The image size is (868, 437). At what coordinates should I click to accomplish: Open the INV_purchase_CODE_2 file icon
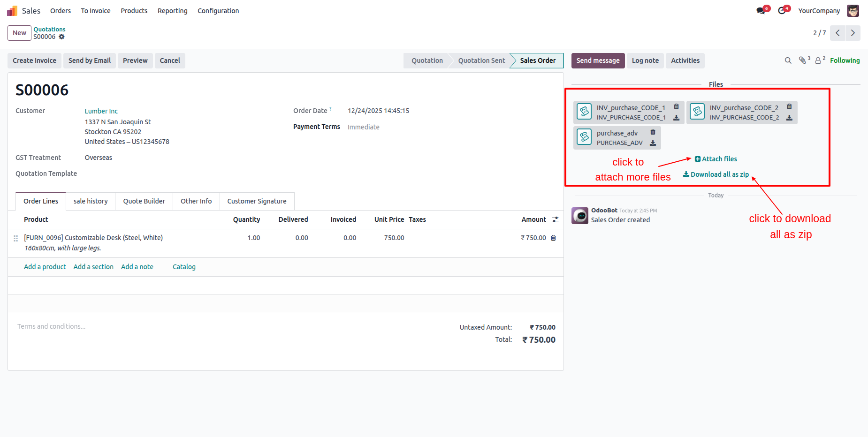point(697,112)
